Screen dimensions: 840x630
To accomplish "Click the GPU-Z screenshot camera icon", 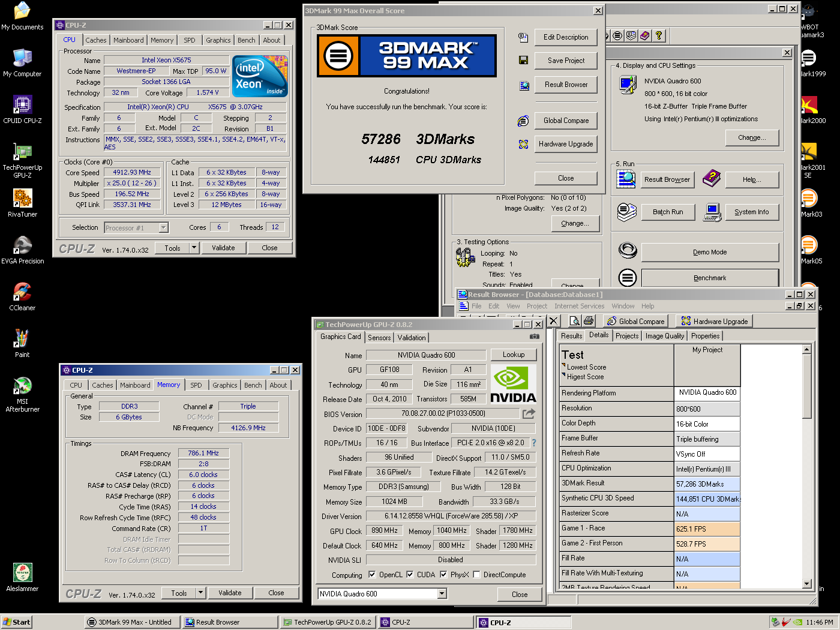I will [535, 337].
